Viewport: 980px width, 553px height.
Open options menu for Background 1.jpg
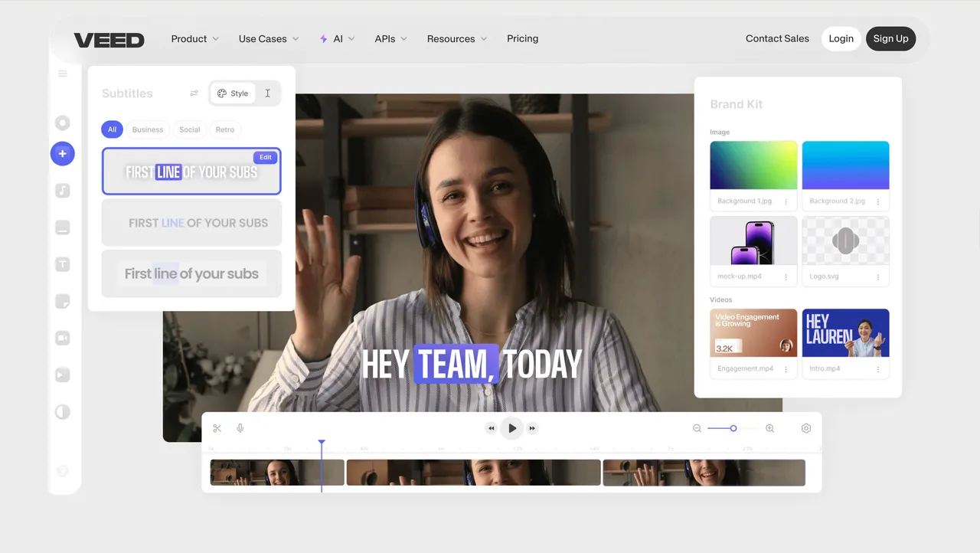pyautogui.click(x=786, y=201)
